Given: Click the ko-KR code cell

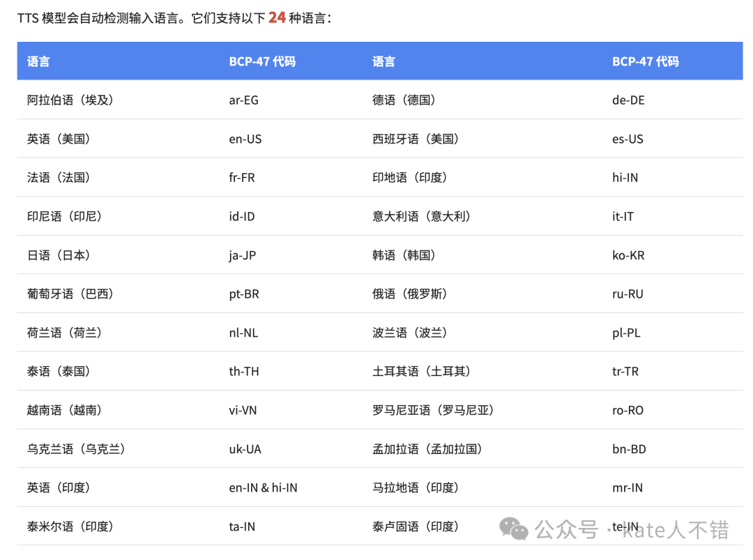Looking at the screenshot, I should [x=627, y=255].
